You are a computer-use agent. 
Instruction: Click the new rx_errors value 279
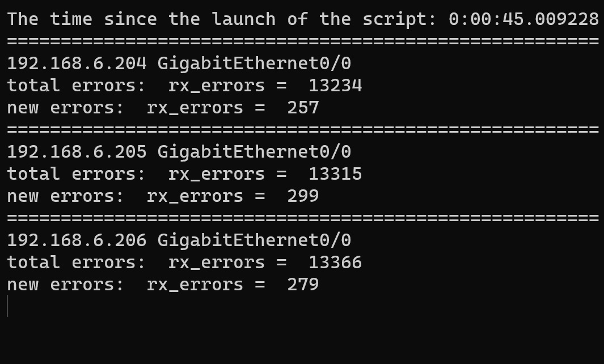coord(303,285)
